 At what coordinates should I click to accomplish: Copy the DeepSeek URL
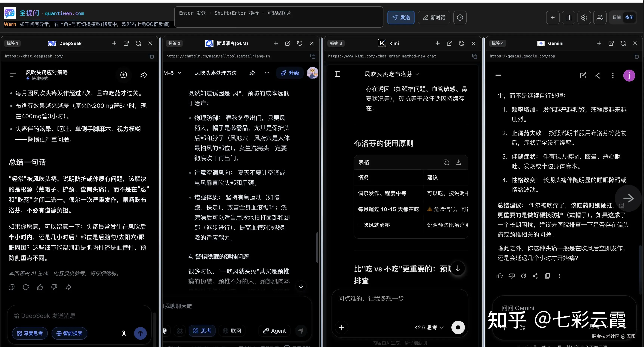pyautogui.click(x=151, y=56)
